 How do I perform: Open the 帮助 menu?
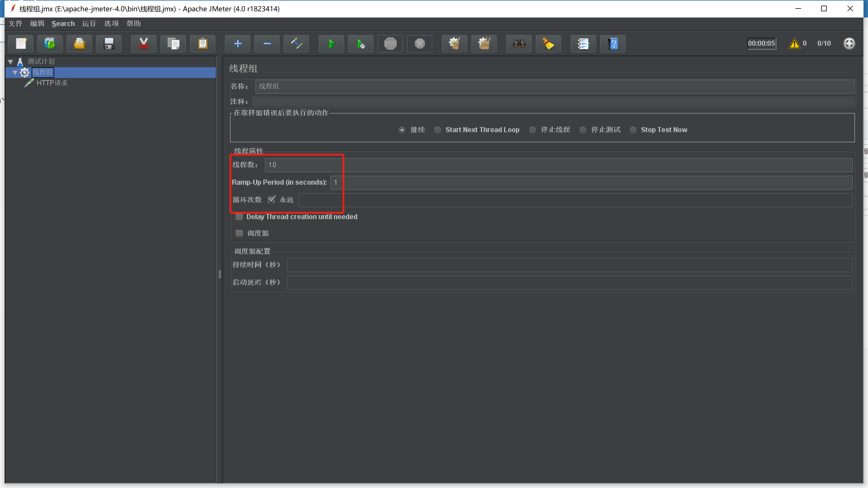pyautogui.click(x=133, y=23)
